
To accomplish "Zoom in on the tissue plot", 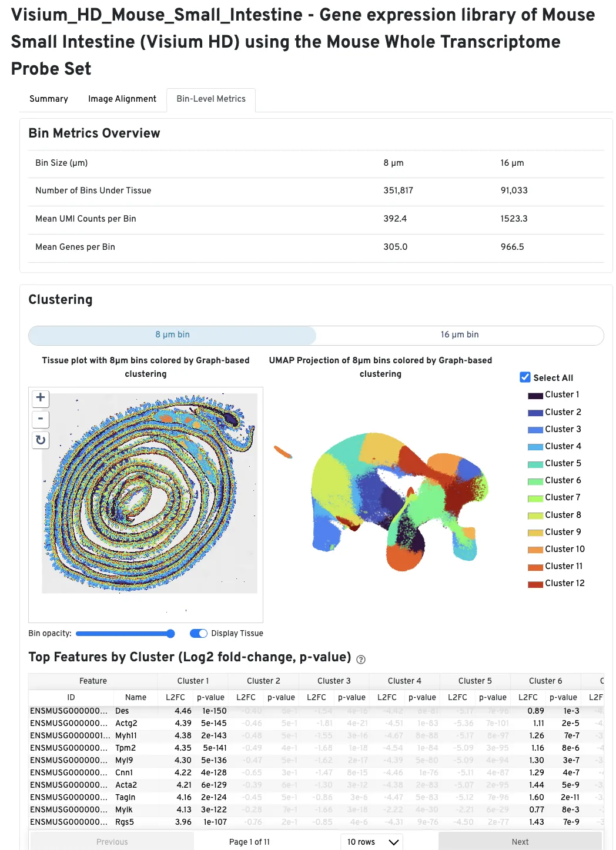I will pos(41,398).
